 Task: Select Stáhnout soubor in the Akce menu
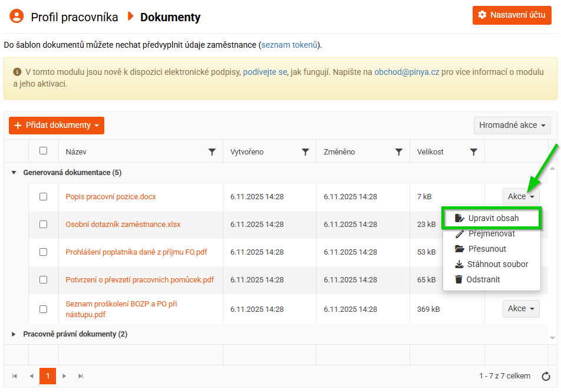coord(497,264)
